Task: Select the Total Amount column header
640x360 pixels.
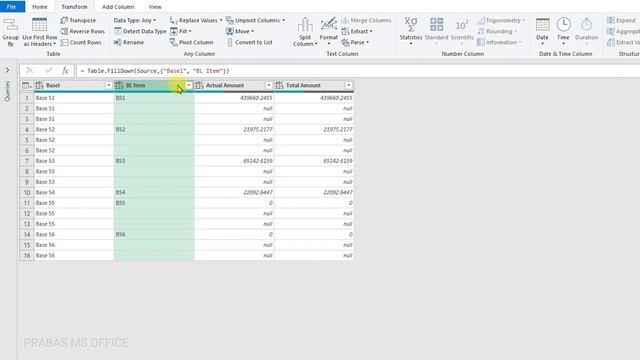Action: tap(314, 85)
